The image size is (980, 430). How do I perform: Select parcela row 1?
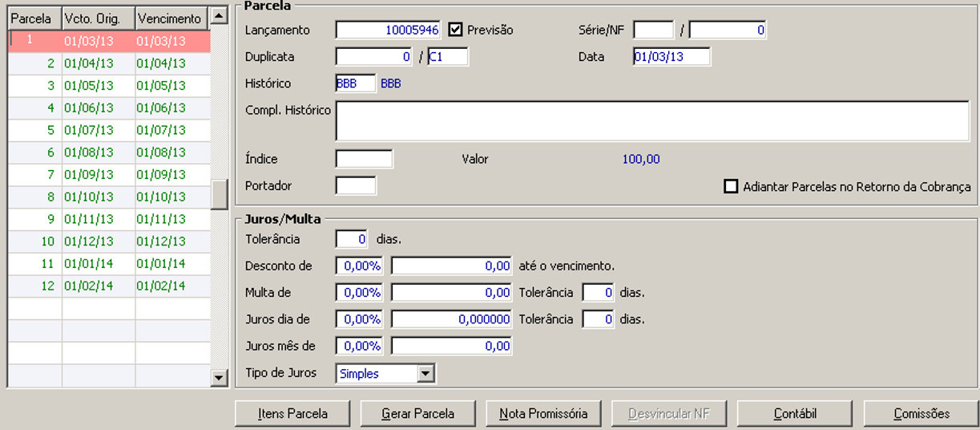[109, 41]
